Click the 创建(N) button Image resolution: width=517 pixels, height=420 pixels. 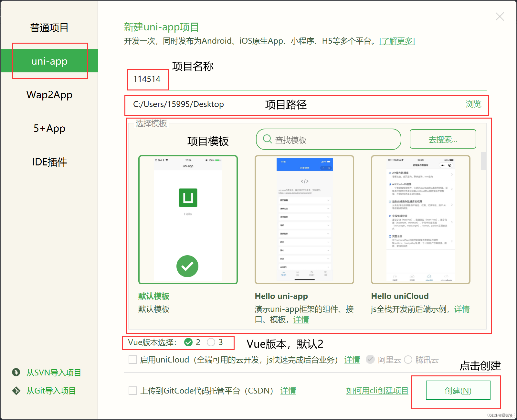458,390
